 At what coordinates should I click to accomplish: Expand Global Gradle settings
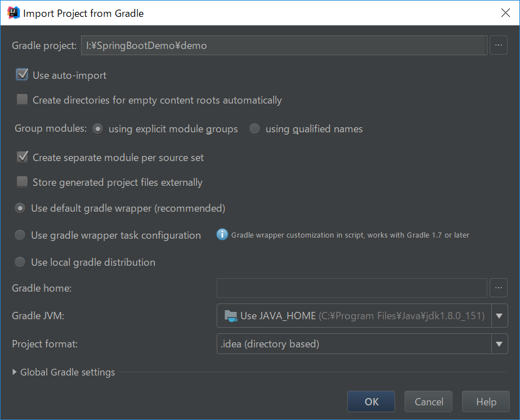pos(63,372)
